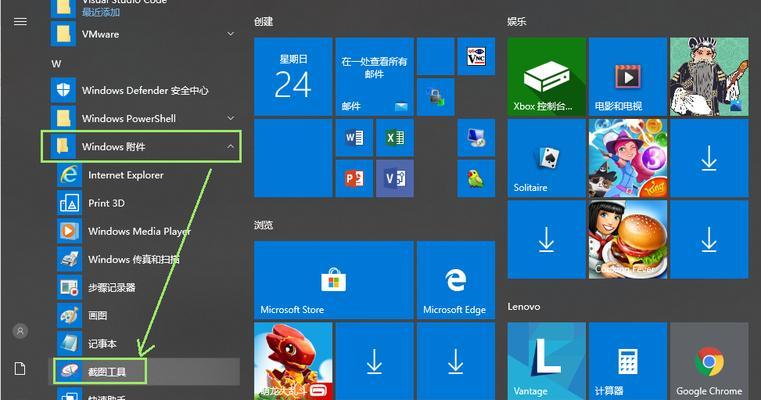The height and width of the screenshot is (400, 761).
Task: Open the Excel tile
Action: pos(395,138)
